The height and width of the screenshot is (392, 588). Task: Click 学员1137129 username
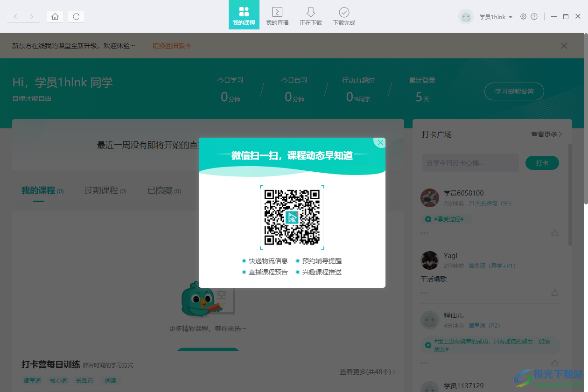(x=464, y=386)
